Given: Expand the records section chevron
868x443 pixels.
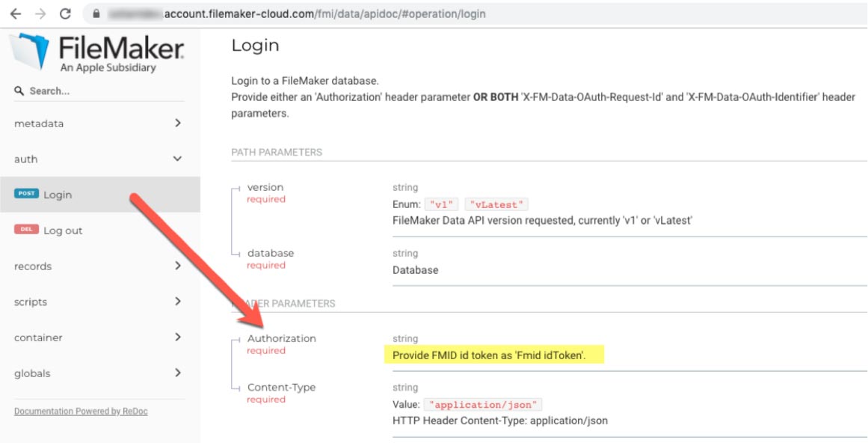Looking at the screenshot, I should 178,266.
